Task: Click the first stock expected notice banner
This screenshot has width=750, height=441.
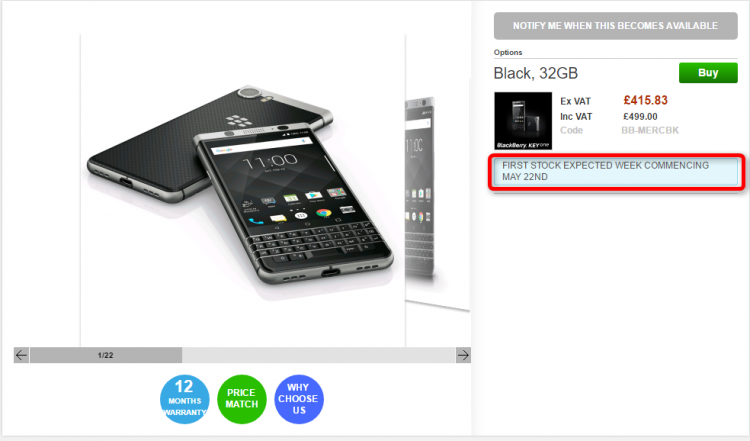Action: point(616,171)
